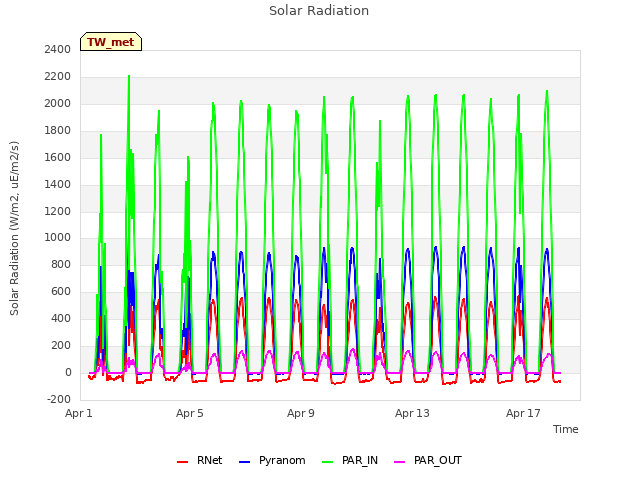Click the 1800 y-axis tick label
640x480 pixels.
pyautogui.click(x=58, y=131)
